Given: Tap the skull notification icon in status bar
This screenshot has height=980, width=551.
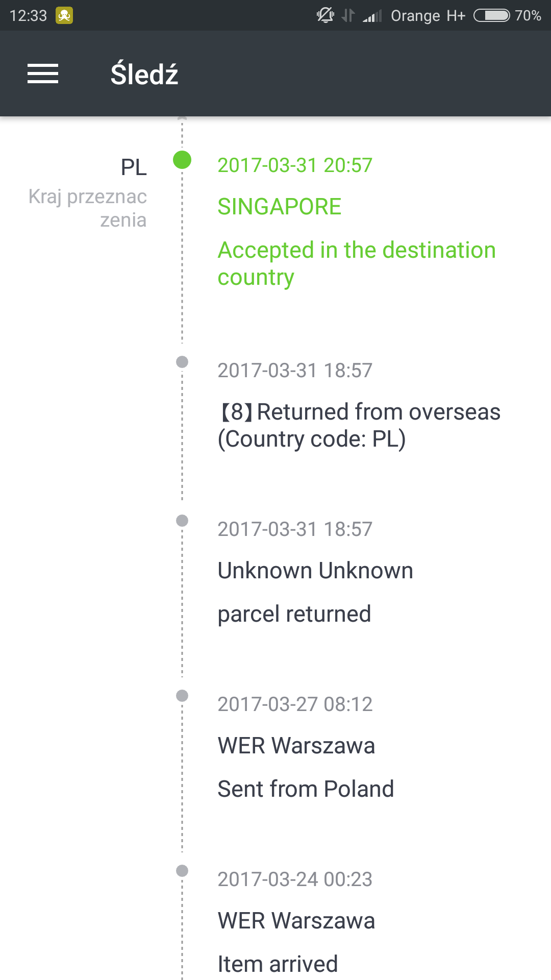Looking at the screenshot, I should (x=64, y=15).
